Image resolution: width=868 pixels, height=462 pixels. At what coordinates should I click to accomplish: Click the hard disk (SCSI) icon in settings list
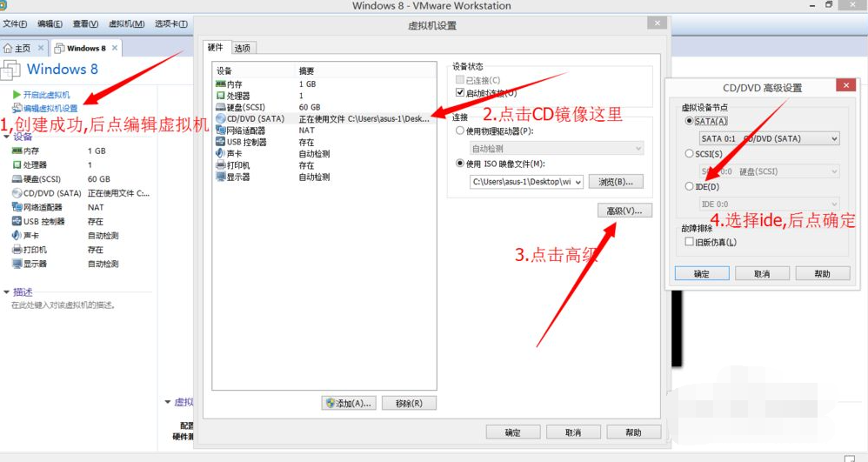(x=220, y=108)
